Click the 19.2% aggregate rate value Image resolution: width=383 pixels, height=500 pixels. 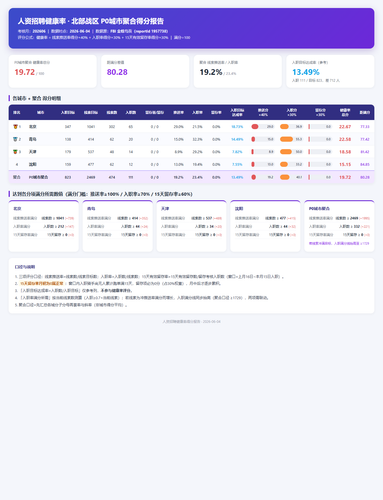[x=211, y=72]
